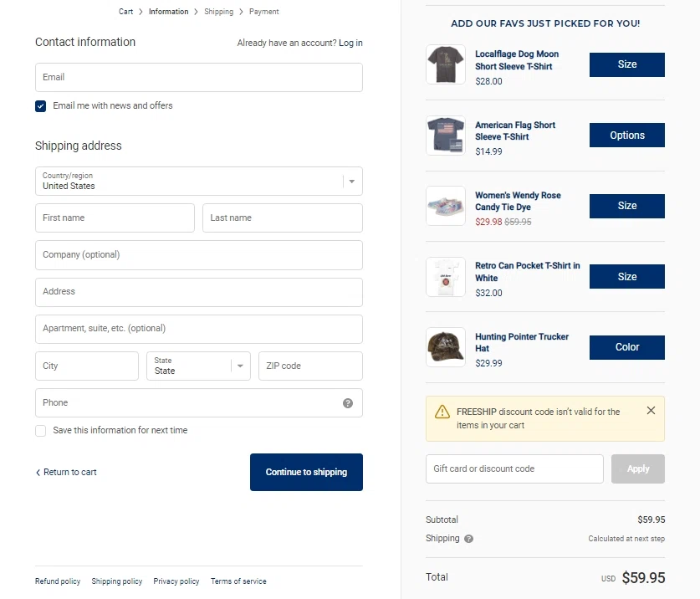
Task: Click the Retro Can Pocket T-Shirt image
Action: (x=446, y=277)
